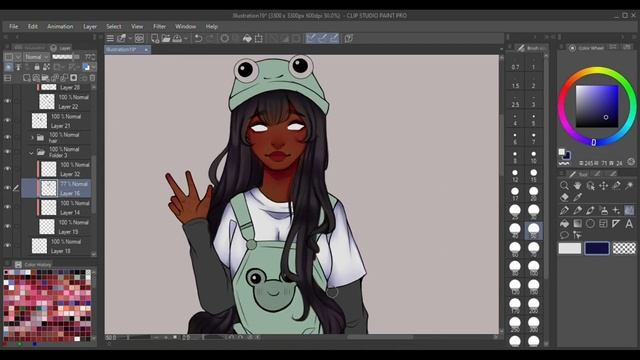Expand the hair folder
640x360 pixels.
tap(32, 138)
